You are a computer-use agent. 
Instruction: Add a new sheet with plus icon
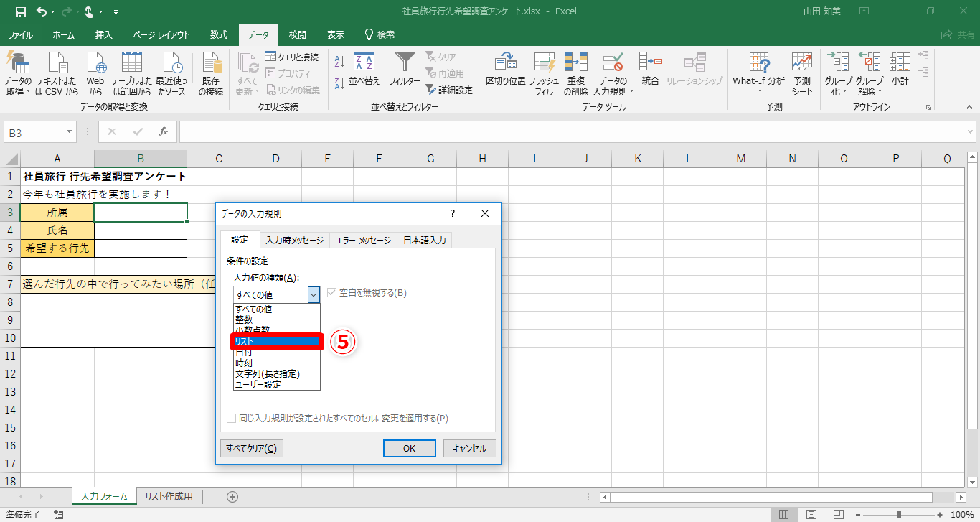click(x=232, y=496)
